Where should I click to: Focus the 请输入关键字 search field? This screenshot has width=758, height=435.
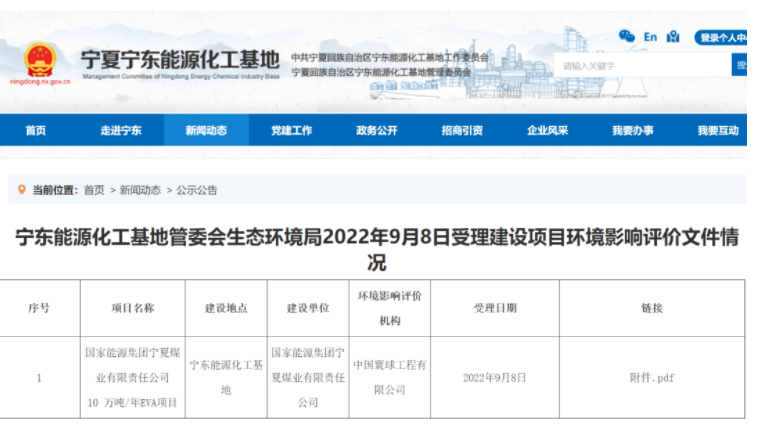[642, 66]
